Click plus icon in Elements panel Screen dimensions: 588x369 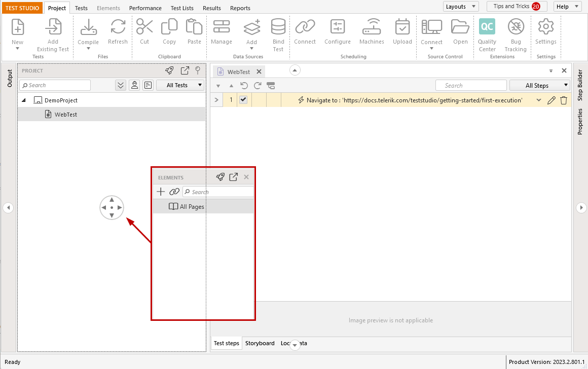[161, 192]
